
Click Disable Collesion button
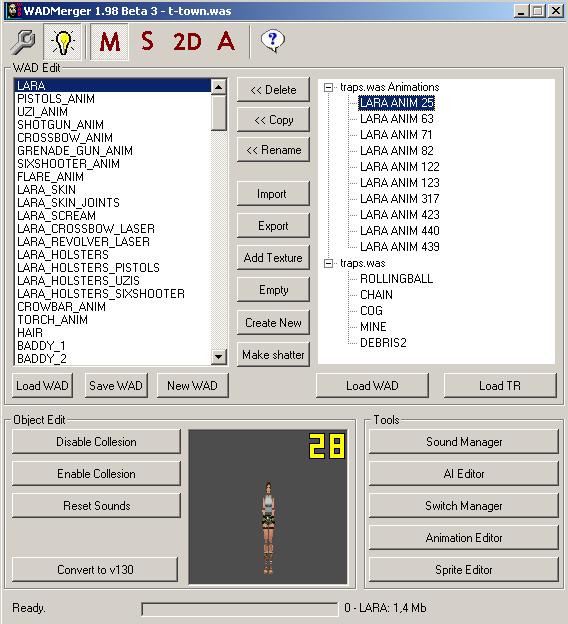coord(96,442)
